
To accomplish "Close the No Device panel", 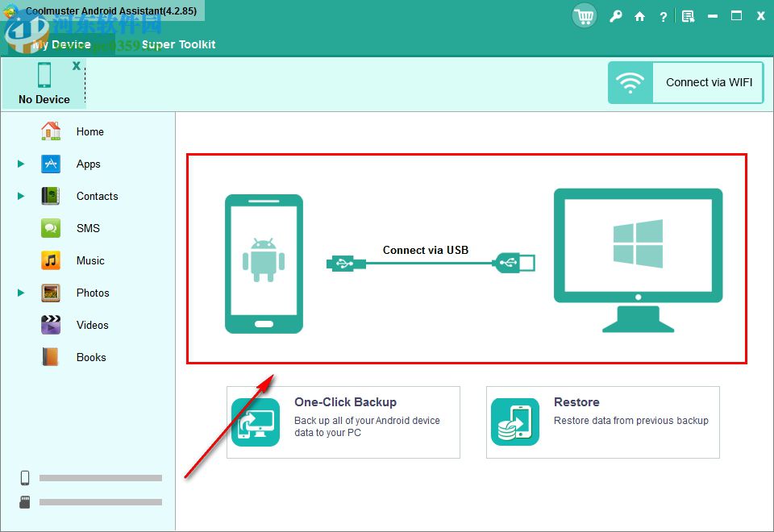I will [x=77, y=67].
